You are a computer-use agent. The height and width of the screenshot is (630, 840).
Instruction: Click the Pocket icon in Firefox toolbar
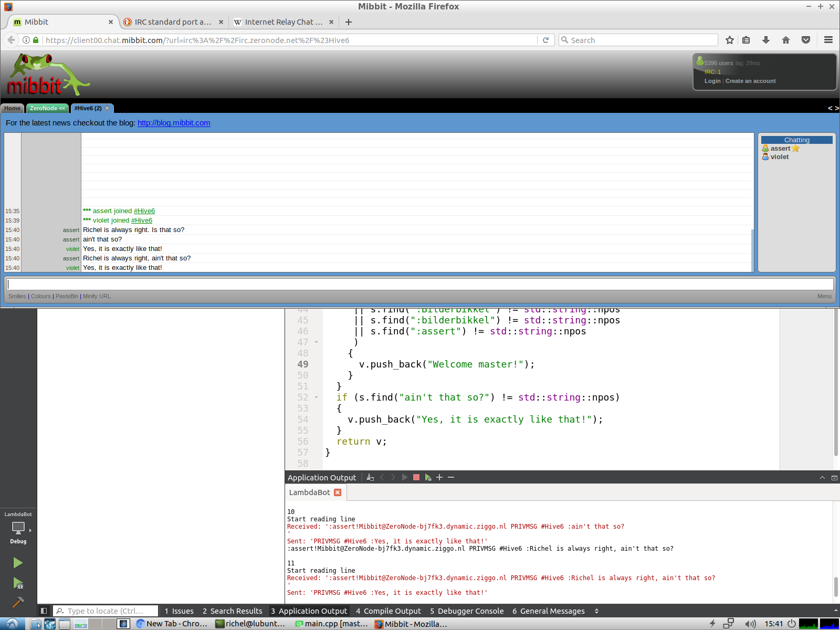[x=806, y=40]
